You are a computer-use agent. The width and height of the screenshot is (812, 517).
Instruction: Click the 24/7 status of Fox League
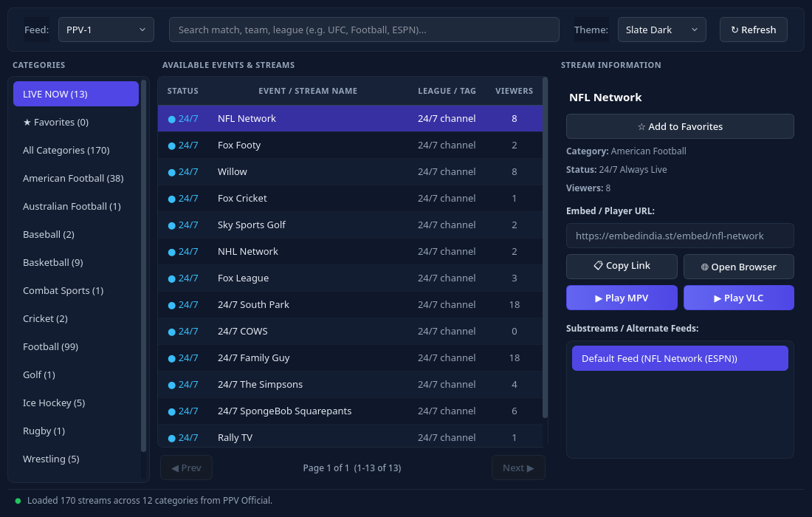188,278
